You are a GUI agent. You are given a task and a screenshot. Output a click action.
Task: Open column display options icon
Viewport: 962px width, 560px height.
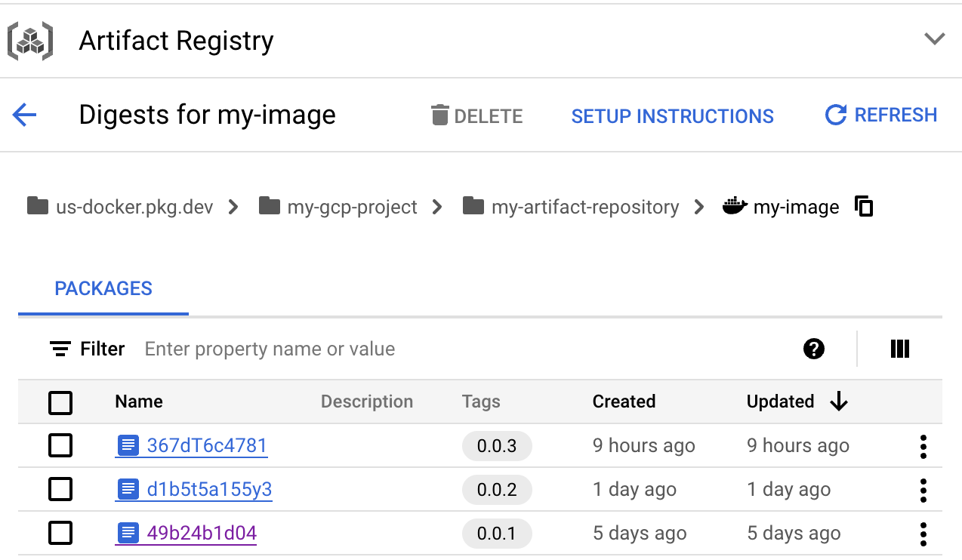pos(899,349)
